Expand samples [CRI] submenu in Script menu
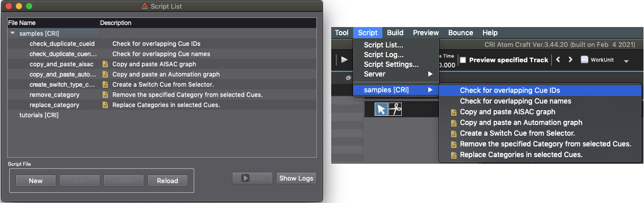644x203 pixels. click(x=396, y=90)
